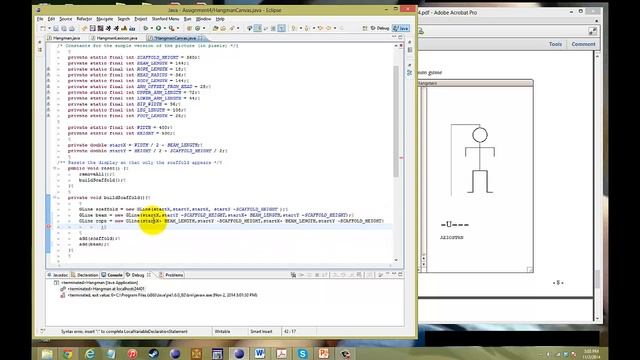Open the Tools pane in Adobe Acrobat

pyautogui.click(x=555, y=44)
